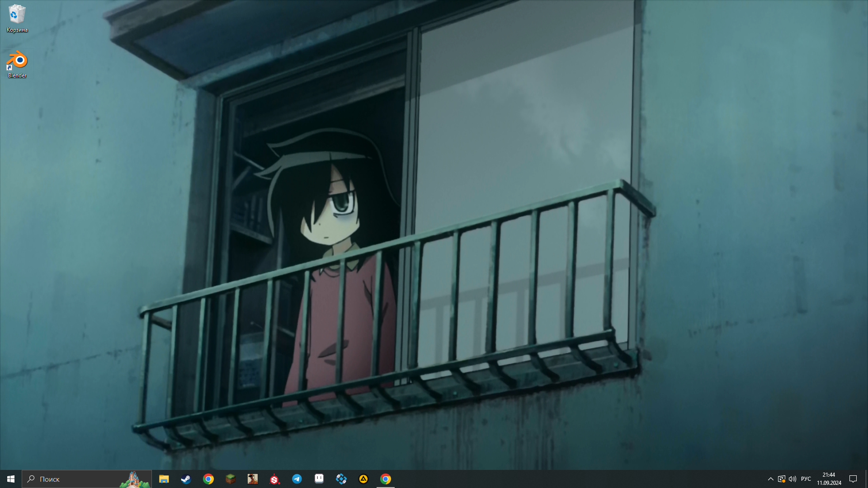Open the GTA character portrait taskbar icon
868x488 pixels.
click(252, 479)
